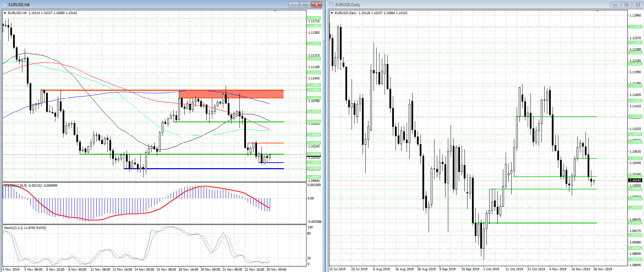Viewport: 644px width, 272px height.
Task: Close the EURUSD,Daily chart window
Action: pyautogui.click(x=638, y=4)
